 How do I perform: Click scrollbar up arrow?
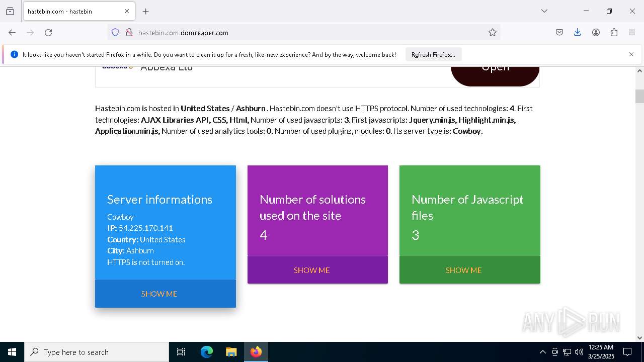tap(639, 71)
